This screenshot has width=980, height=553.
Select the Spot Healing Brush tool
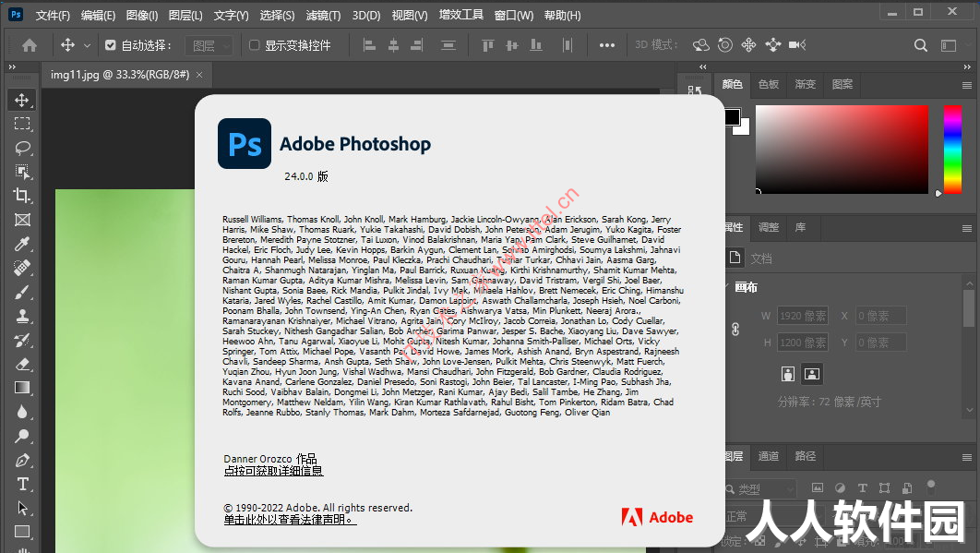[x=22, y=268]
